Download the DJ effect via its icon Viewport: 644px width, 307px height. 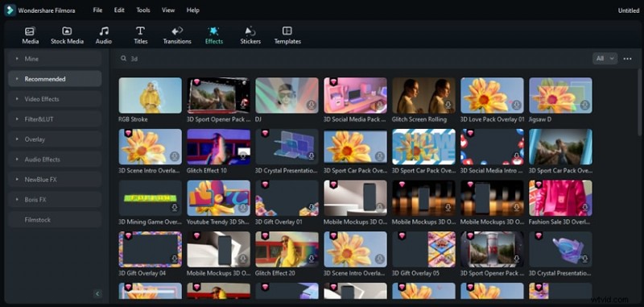(312, 106)
